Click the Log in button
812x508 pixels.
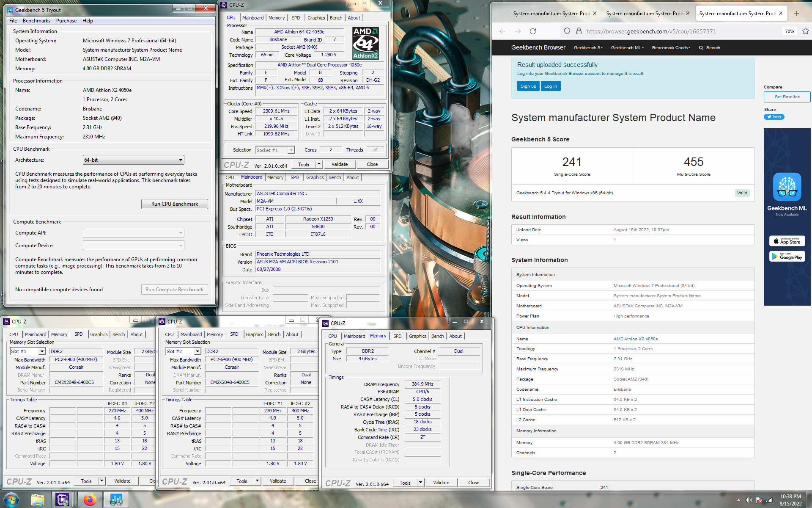tap(551, 86)
